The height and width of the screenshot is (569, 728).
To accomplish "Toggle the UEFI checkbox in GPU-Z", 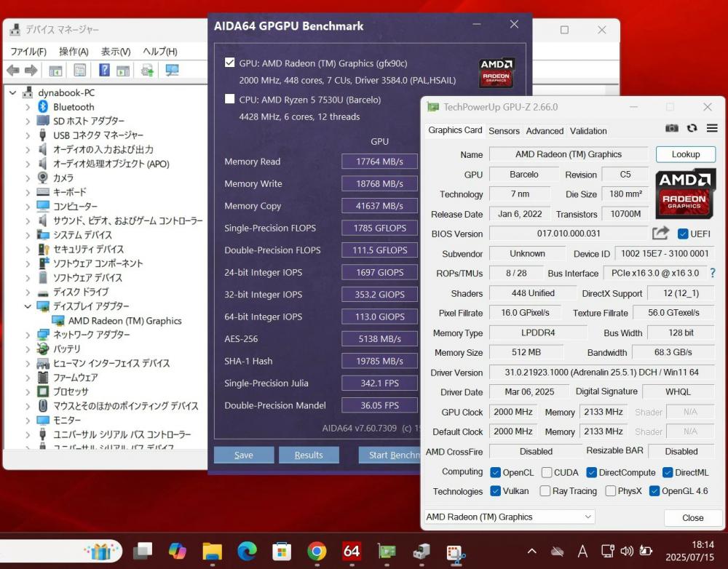I will pyautogui.click(x=683, y=234).
